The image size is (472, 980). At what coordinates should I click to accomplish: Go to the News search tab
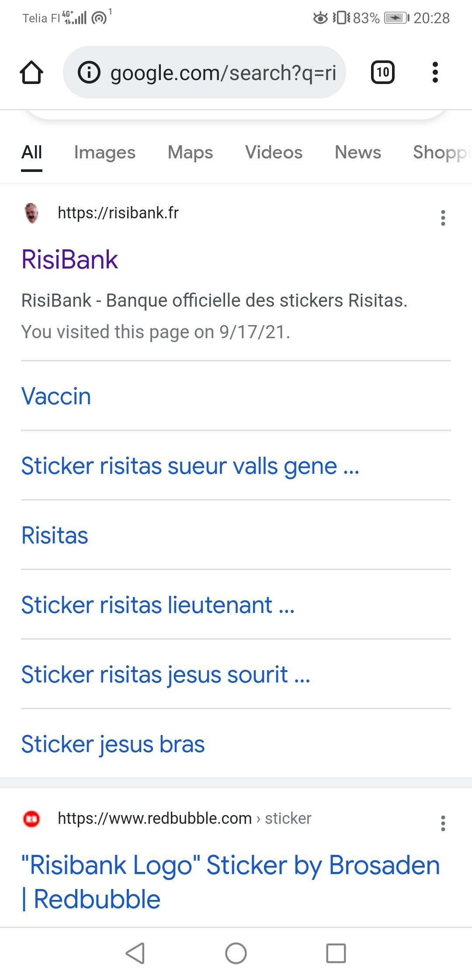click(357, 152)
